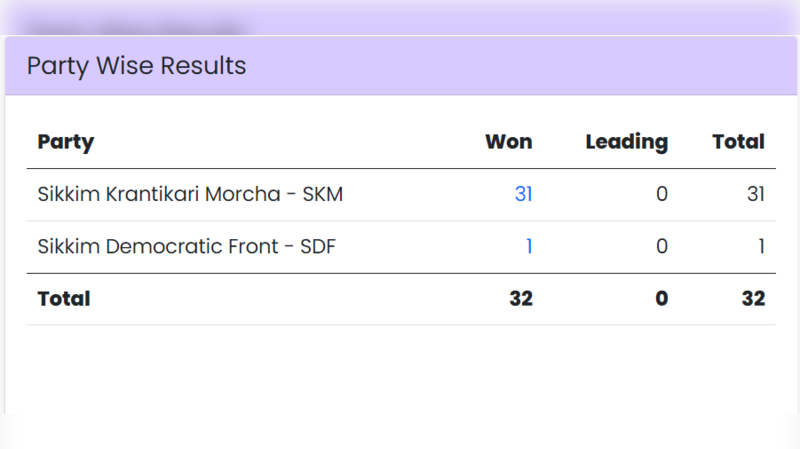The height and width of the screenshot is (449, 800).
Task: Click the Leading column header
Action: click(626, 142)
